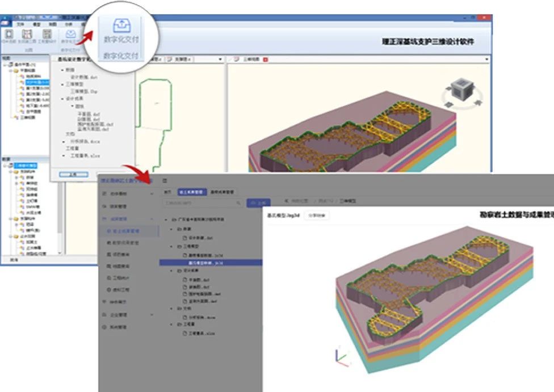Click the search magnifier icon in the web panel
This screenshot has width=554, height=392.
[x=238, y=203]
